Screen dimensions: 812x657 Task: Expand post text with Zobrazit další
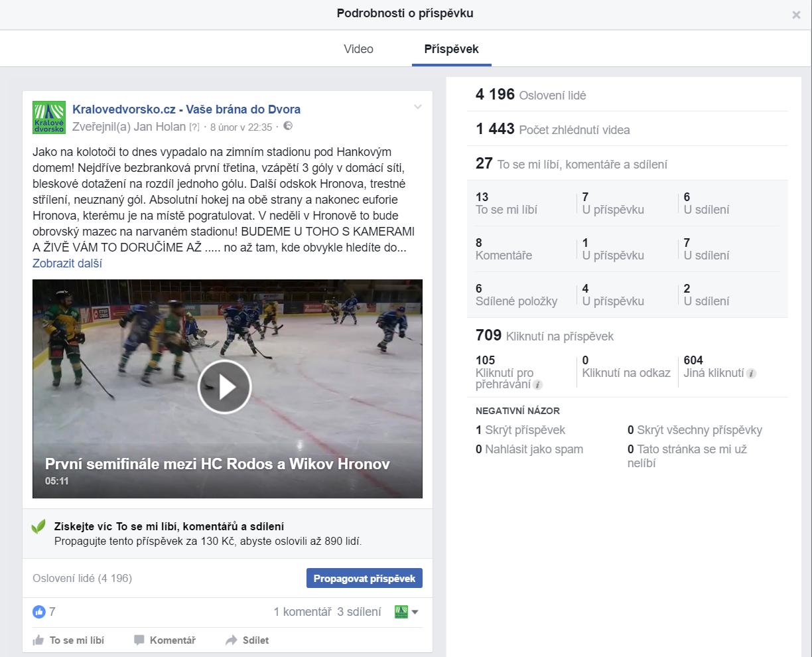pyautogui.click(x=67, y=263)
